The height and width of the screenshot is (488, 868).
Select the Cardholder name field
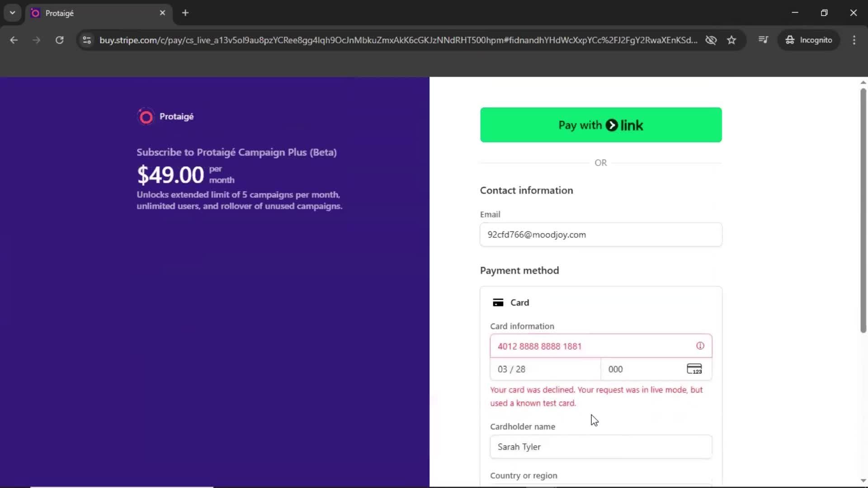coord(600,447)
